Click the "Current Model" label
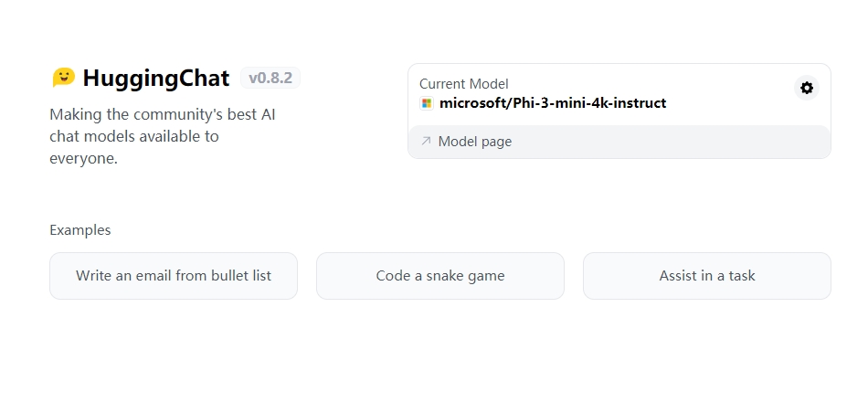The width and height of the screenshot is (868, 413). (x=463, y=84)
